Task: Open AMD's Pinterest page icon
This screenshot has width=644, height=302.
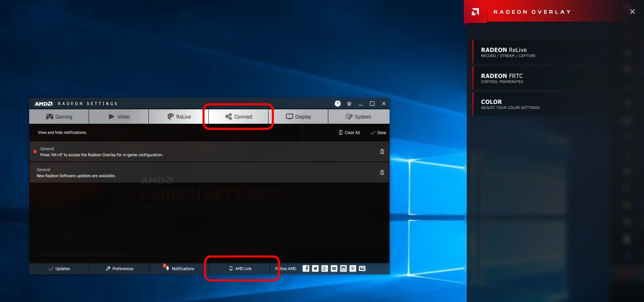Action: pyautogui.click(x=353, y=268)
